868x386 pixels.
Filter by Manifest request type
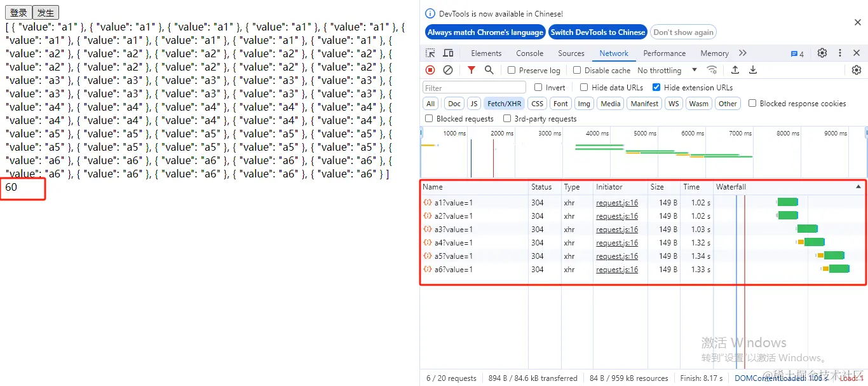(x=644, y=104)
